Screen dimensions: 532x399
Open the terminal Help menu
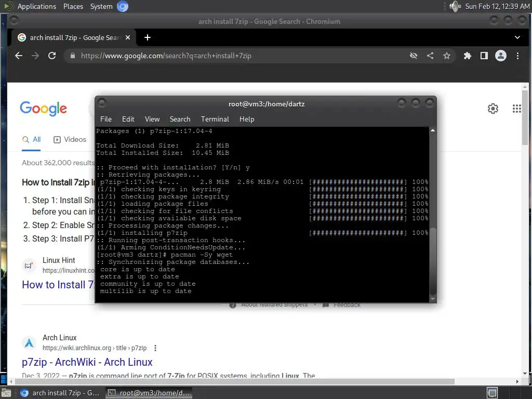pyautogui.click(x=247, y=119)
